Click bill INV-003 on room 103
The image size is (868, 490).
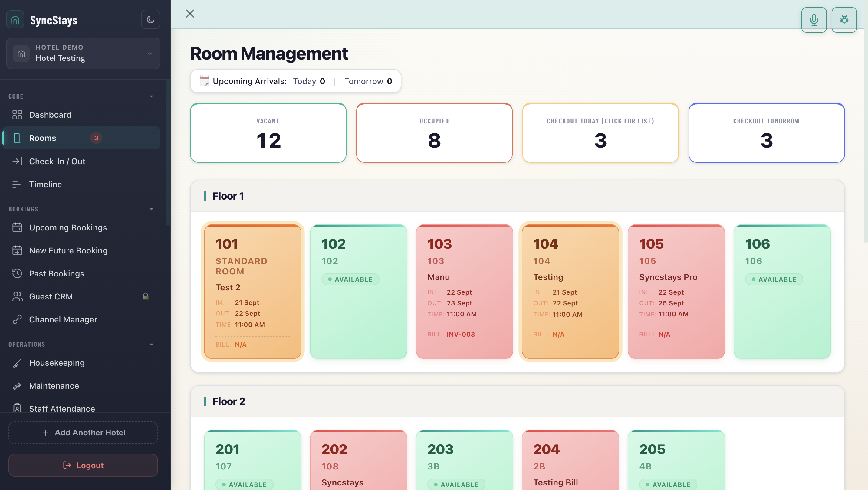tap(461, 335)
